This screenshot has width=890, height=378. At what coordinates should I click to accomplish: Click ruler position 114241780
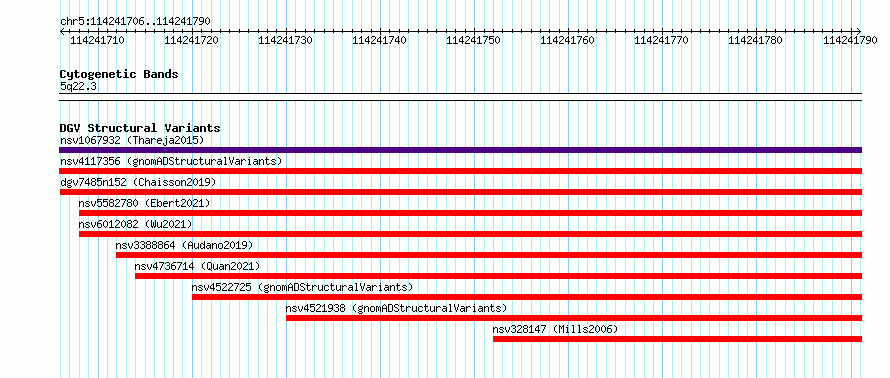click(756, 40)
